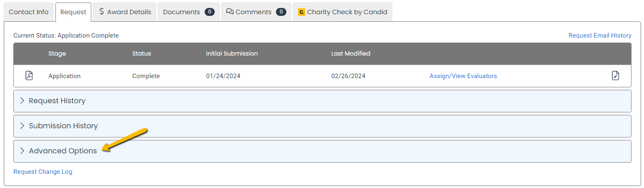
Task: Click the Candid logo icon
Action: coord(301,12)
